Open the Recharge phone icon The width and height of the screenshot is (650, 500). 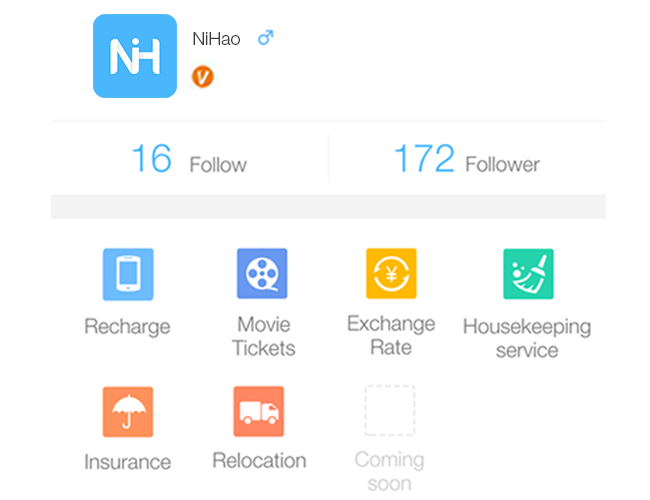click(x=128, y=274)
